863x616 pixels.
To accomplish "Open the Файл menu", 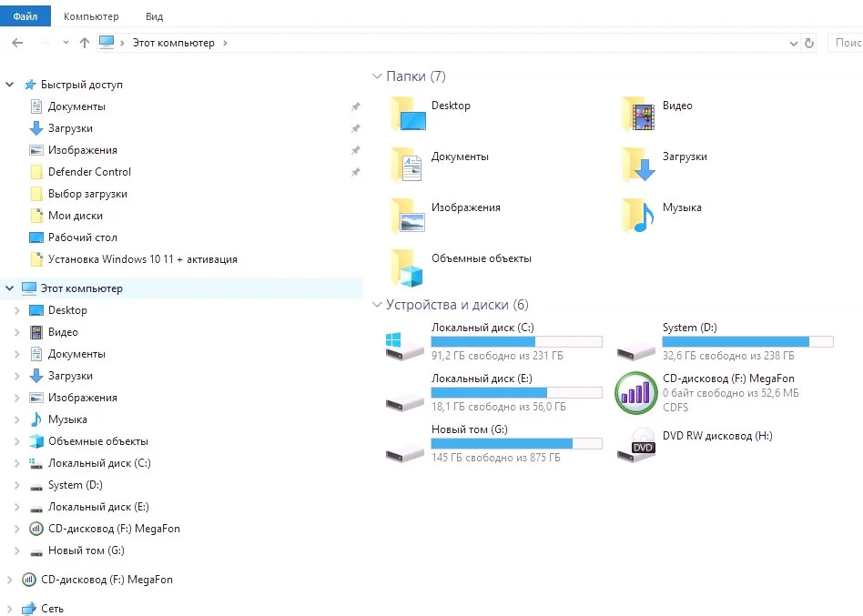I will coord(25,16).
